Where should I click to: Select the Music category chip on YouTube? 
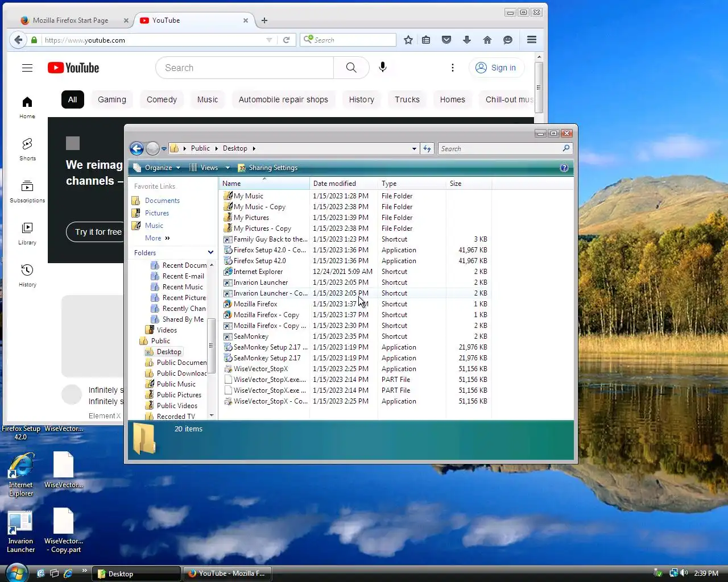(x=208, y=99)
